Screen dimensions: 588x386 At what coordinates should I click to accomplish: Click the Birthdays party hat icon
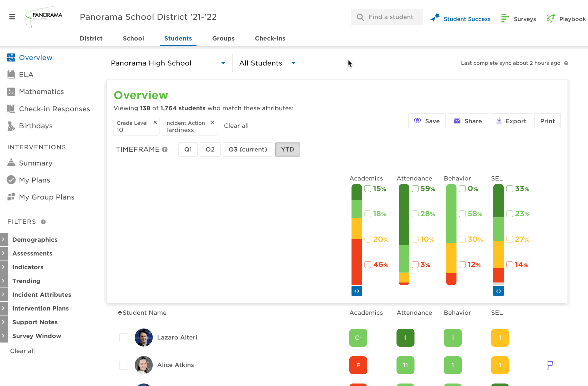[11, 126]
